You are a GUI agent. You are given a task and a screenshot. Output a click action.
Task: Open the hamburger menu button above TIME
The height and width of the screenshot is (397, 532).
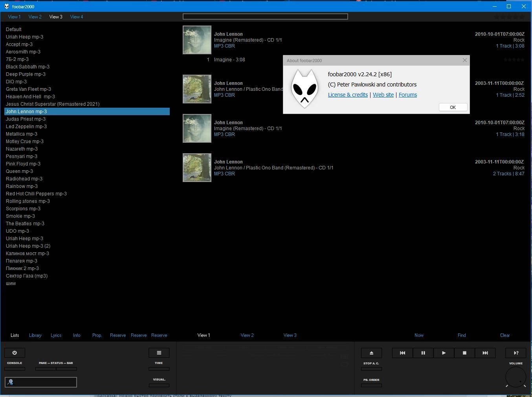coord(159,353)
